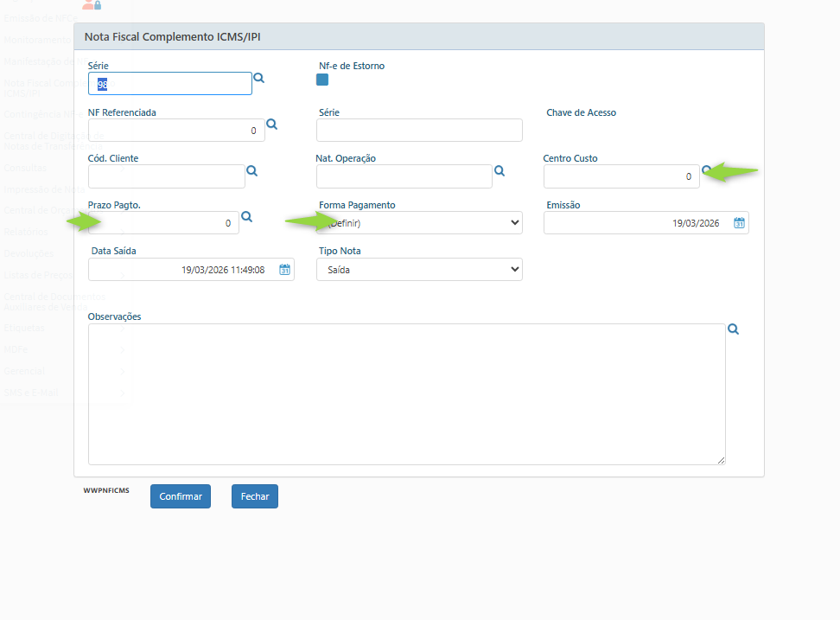
Task: Open the Prazo Pagto. search lookup
Action: (x=246, y=217)
